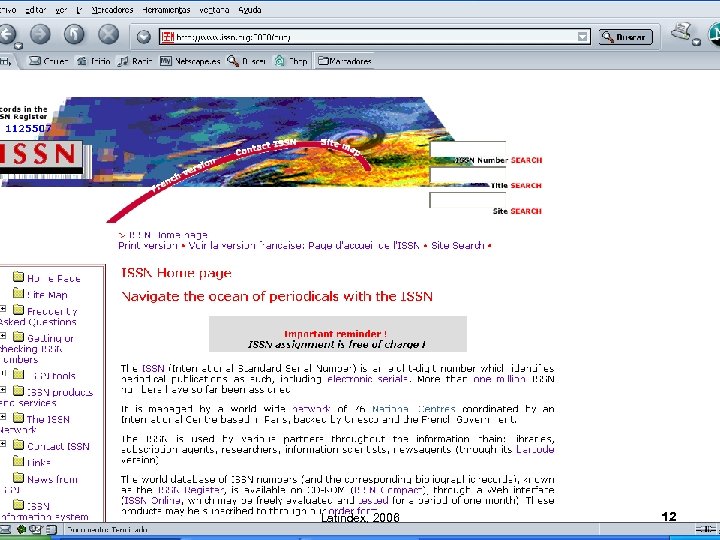Open the Ver menu
This screenshot has height=540, width=720.
pyautogui.click(x=62, y=10)
